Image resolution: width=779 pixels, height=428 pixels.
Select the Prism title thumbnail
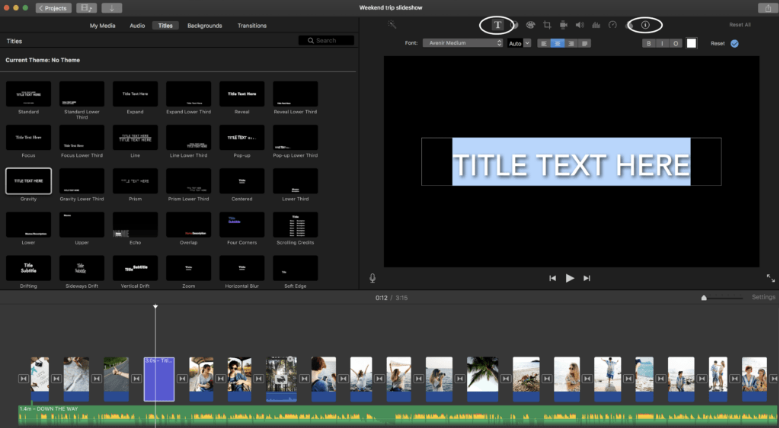(x=135, y=181)
